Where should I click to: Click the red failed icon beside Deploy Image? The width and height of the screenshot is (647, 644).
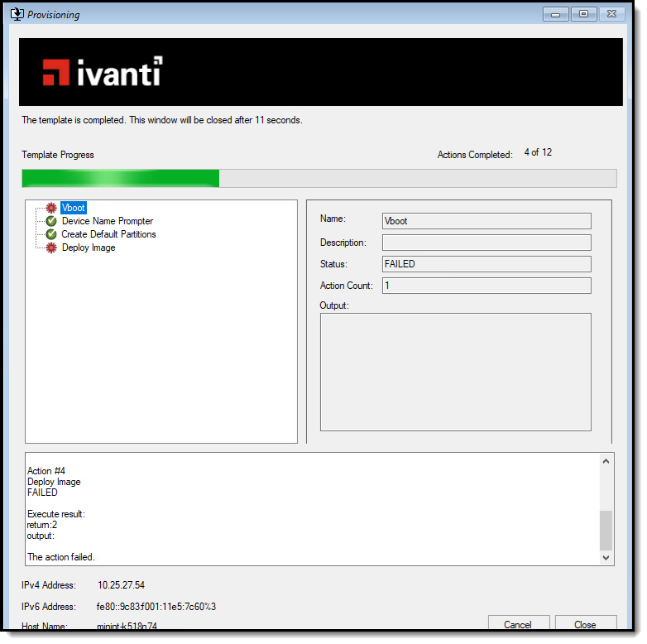click(x=51, y=248)
